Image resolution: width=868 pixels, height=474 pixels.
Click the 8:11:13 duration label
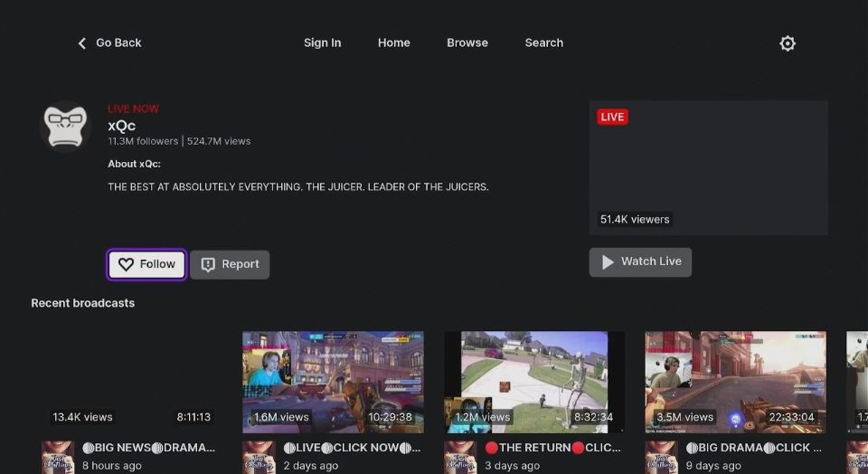click(193, 417)
